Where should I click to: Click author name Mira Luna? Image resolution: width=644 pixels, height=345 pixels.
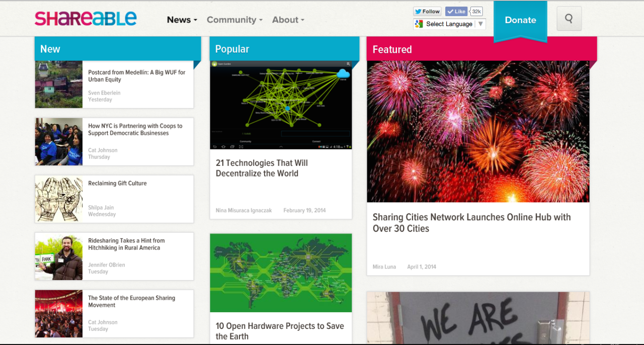point(384,267)
